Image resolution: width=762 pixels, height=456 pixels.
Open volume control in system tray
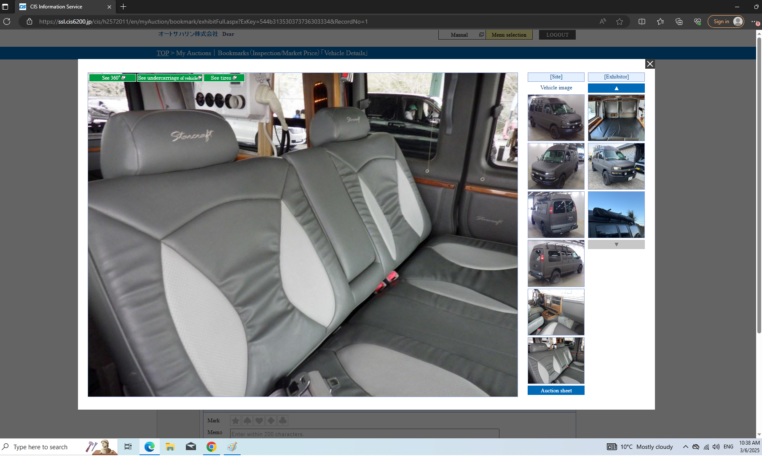pyautogui.click(x=715, y=447)
